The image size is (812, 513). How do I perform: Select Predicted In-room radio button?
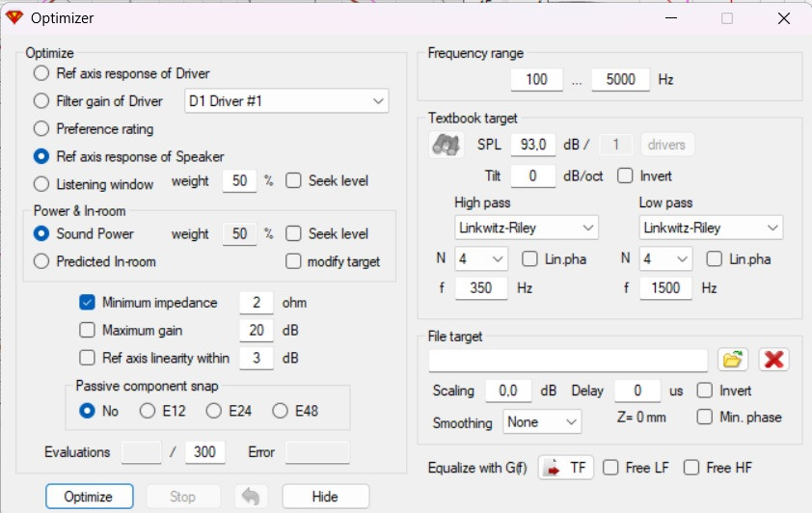[x=41, y=261]
